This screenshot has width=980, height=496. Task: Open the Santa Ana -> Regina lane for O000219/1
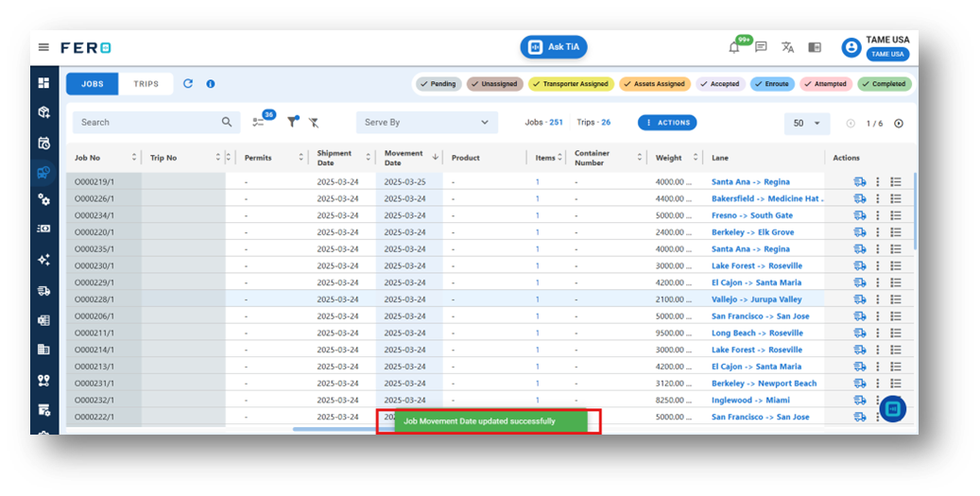(x=750, y=181)
